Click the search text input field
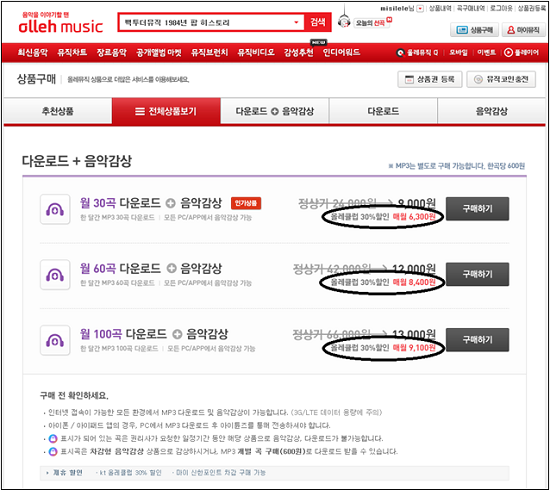Image resolution: width=550 pixels, height=490 pixels. coord(207,22)
